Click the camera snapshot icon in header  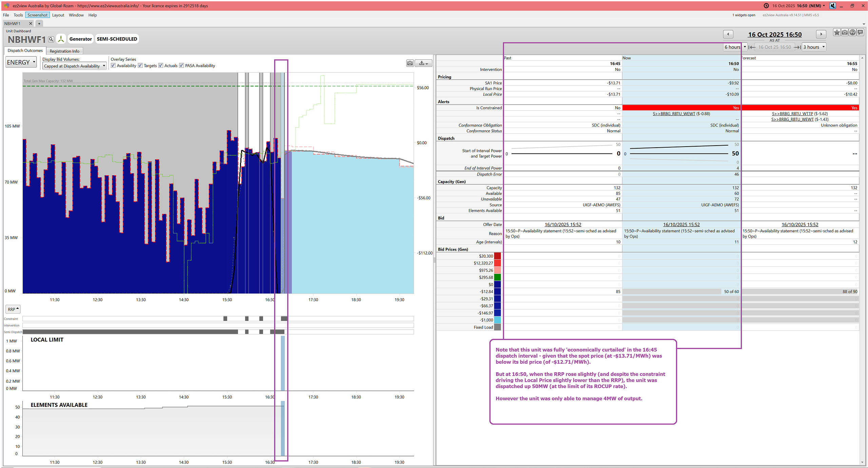pyautogui.click(x=845, y=33)
